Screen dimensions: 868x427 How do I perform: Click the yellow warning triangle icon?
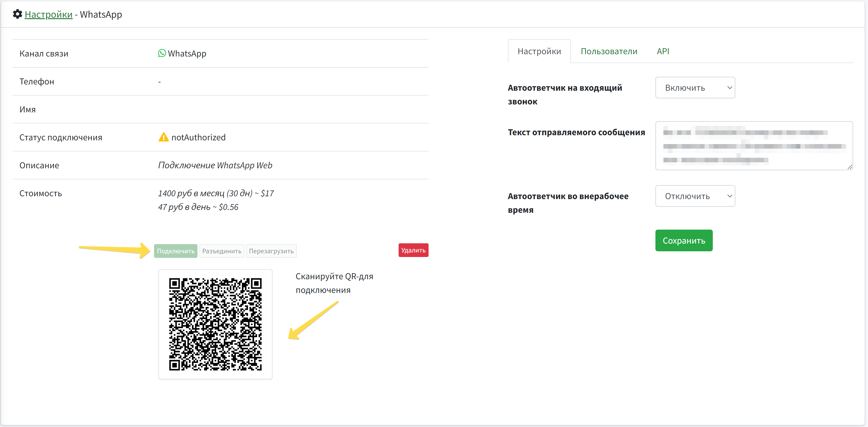click(163, 137)
